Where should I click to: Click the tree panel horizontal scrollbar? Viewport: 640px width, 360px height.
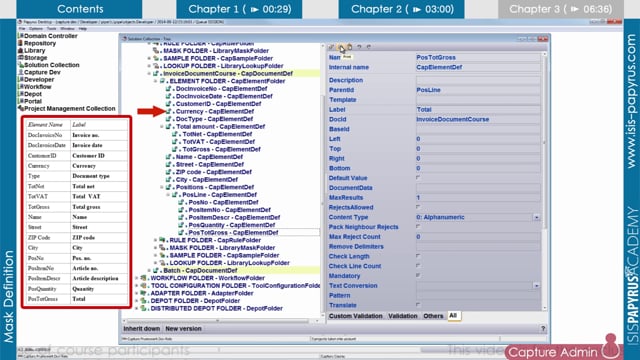pyautogui.click(x=218, y=321)
